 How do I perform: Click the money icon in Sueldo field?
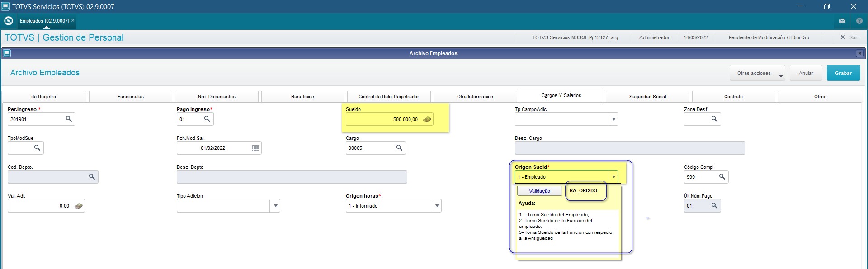(x=427, y=119)
